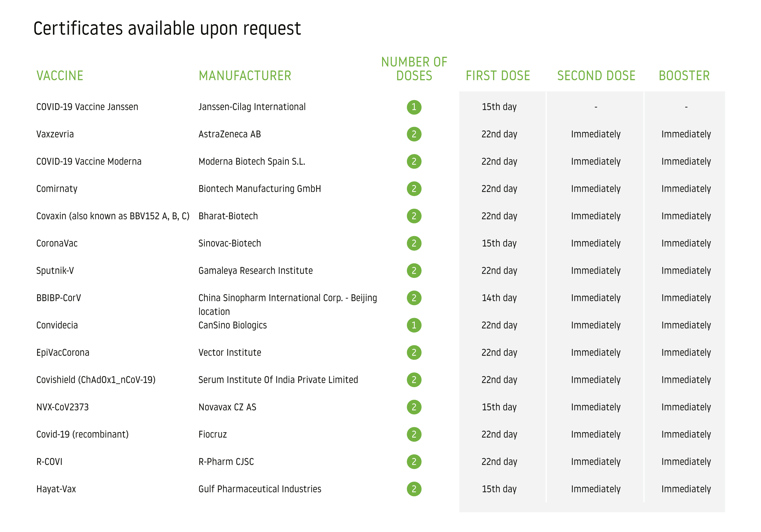The height and width of the screenshot is (532, 761).
Task: Click the dose circle for CoronaVac
Action: (x=414, y=243)
